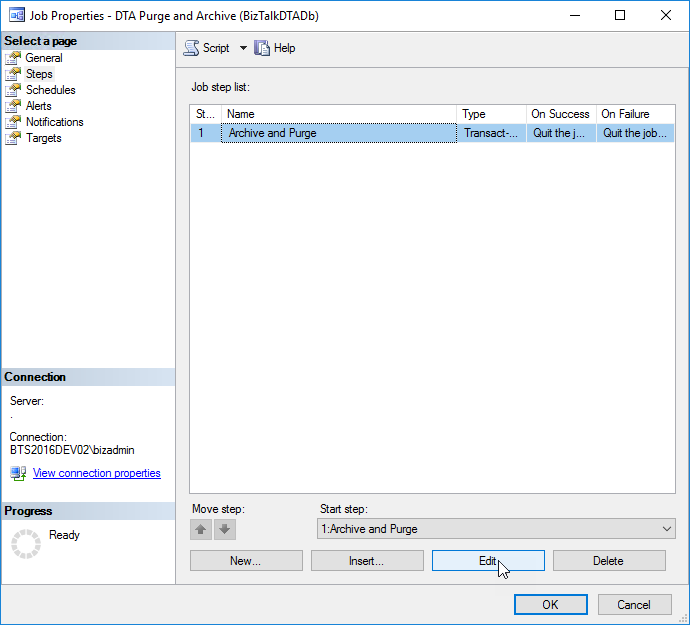Click the New... step button
The width and height of the screenshot is (690, 625).
(246, 561)
